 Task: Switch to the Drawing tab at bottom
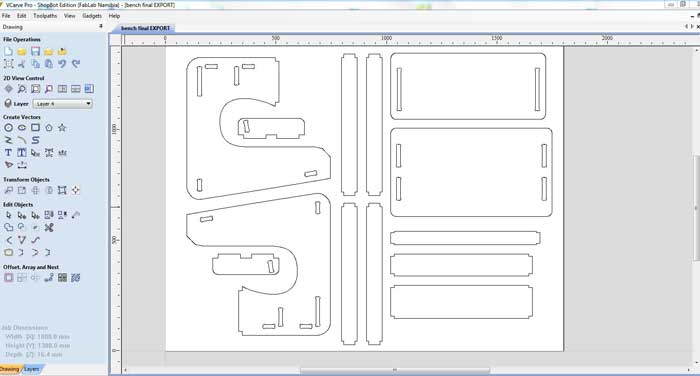pyautogui.click(x=10, y=369)
